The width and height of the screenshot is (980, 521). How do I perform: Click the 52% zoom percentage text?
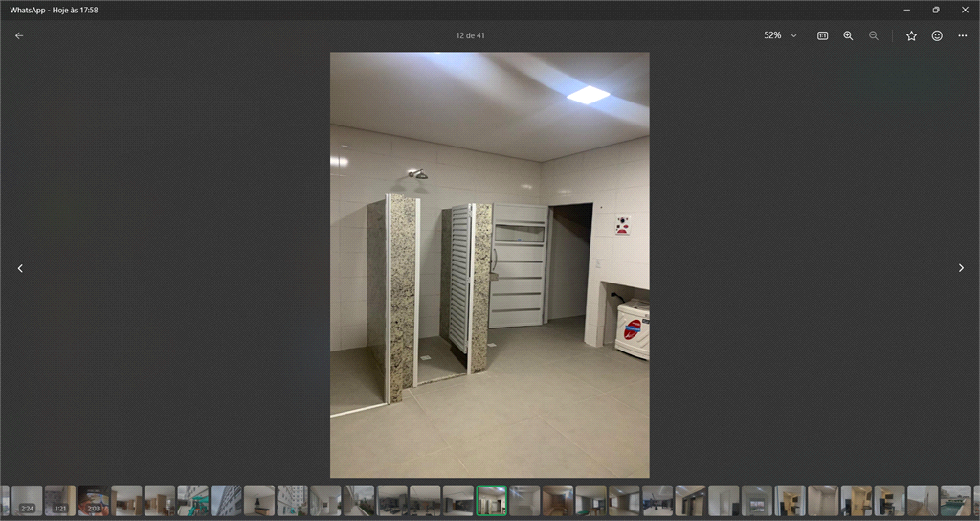771,35
